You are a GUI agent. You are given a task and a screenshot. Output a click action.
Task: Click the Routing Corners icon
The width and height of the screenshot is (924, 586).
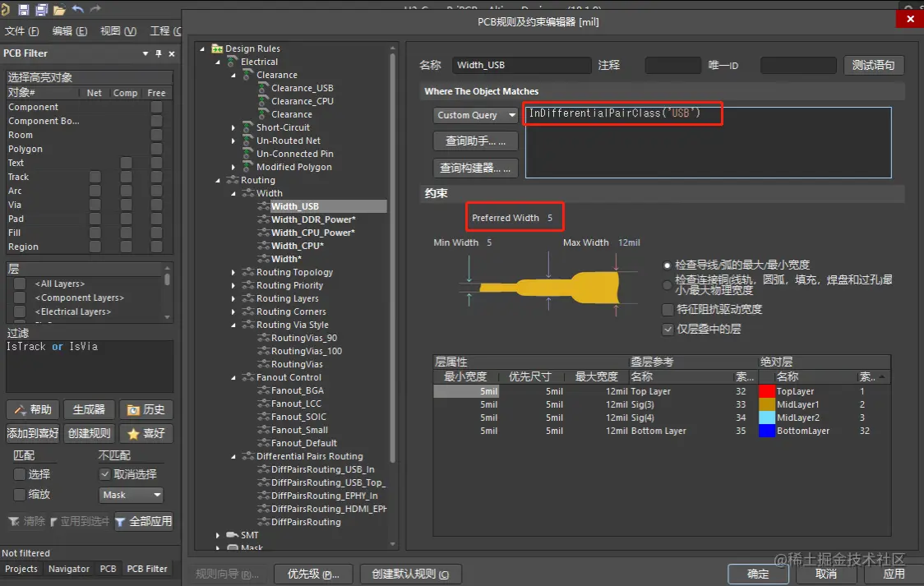pos(248,311)
